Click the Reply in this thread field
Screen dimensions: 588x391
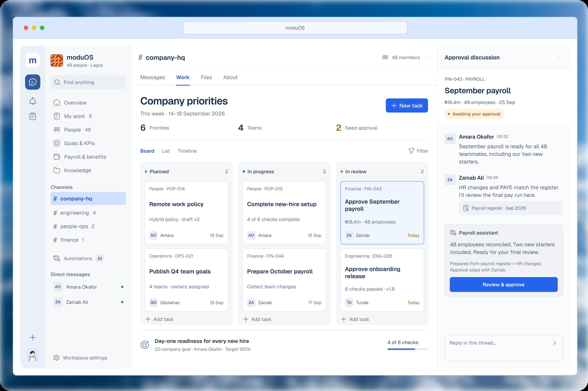(503, 348)
